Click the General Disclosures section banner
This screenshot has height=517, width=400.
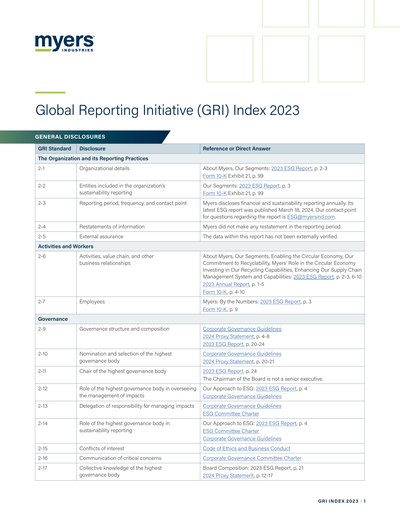85,137
